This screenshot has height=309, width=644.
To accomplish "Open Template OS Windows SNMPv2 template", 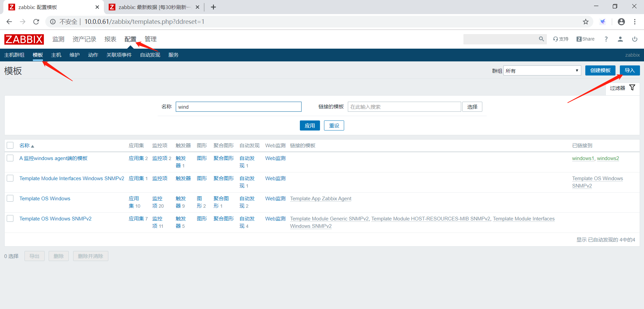I will (55, 219).
